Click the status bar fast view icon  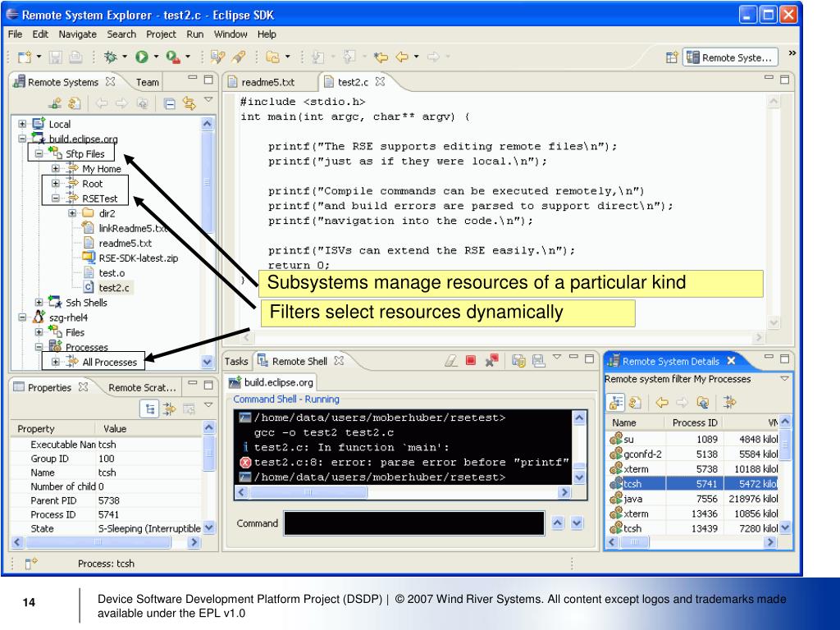[31, 563]
